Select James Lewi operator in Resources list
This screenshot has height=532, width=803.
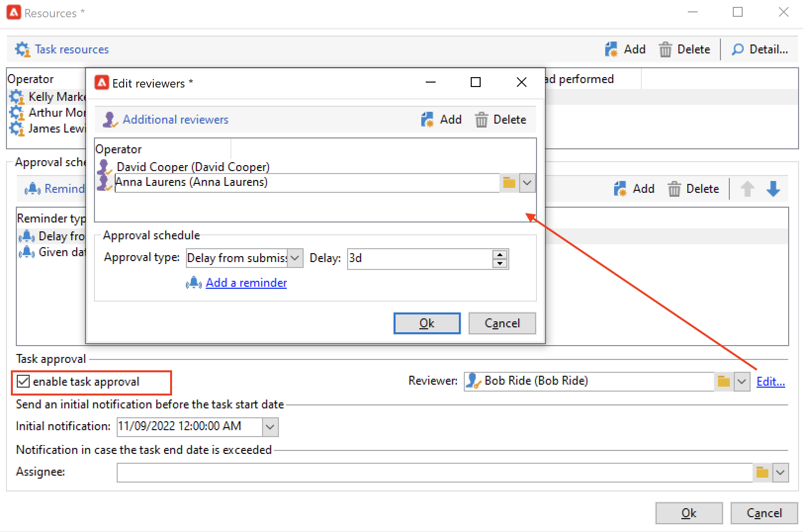pyautogui.click(x=47, y=129)
